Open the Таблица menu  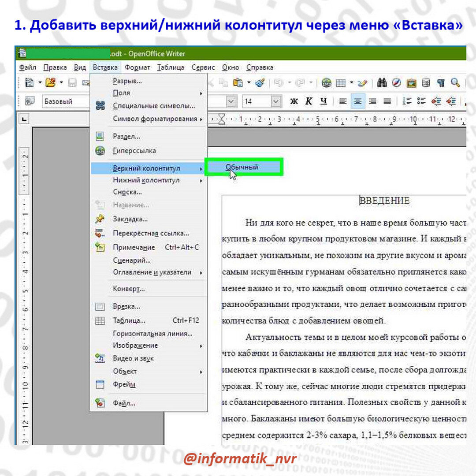coord(171,67)
